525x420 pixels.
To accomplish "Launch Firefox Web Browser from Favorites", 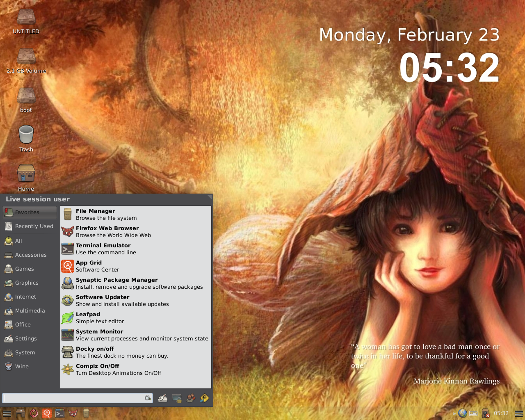I will 136,232.
